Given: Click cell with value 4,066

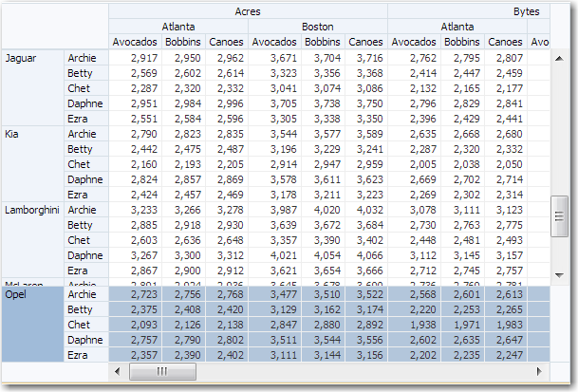Looking at the screenshot, I should pos(366,255).
